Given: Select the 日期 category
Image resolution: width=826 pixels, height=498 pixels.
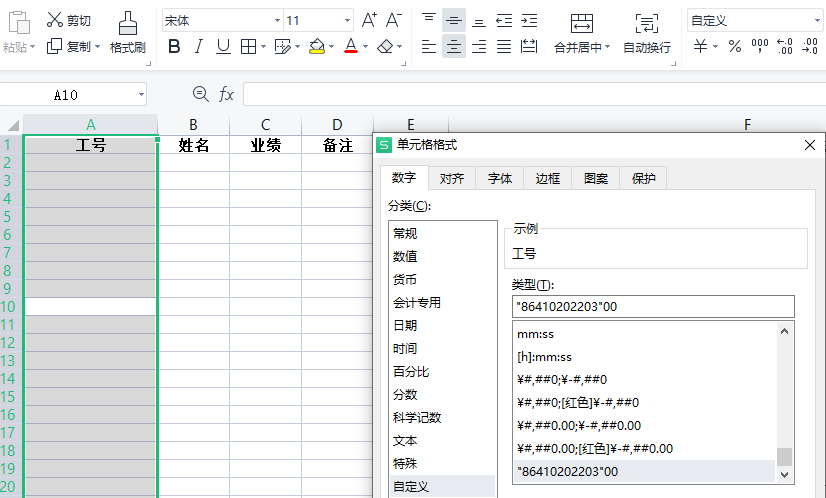Looking at the screenshot, I should tap(442, 326).
